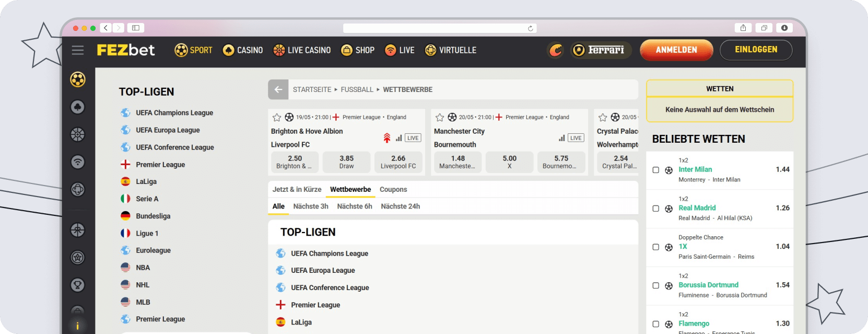868x334 pixels.
Task: Click the browser back navigation button
Action: (106, 28)
